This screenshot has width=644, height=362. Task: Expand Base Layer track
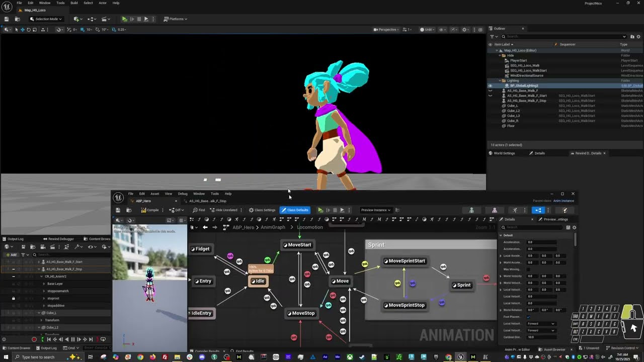tap(44, 284)
